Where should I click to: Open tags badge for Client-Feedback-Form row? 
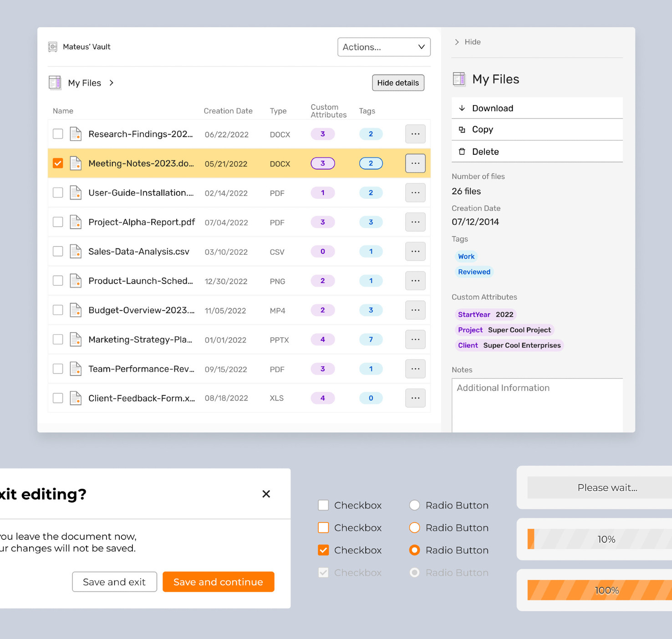pos(371,398)
